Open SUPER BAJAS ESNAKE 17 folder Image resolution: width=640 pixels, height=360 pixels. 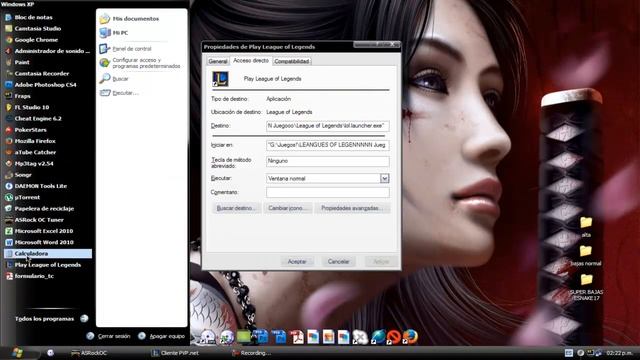pyautogui.click(x=586, y=287)
